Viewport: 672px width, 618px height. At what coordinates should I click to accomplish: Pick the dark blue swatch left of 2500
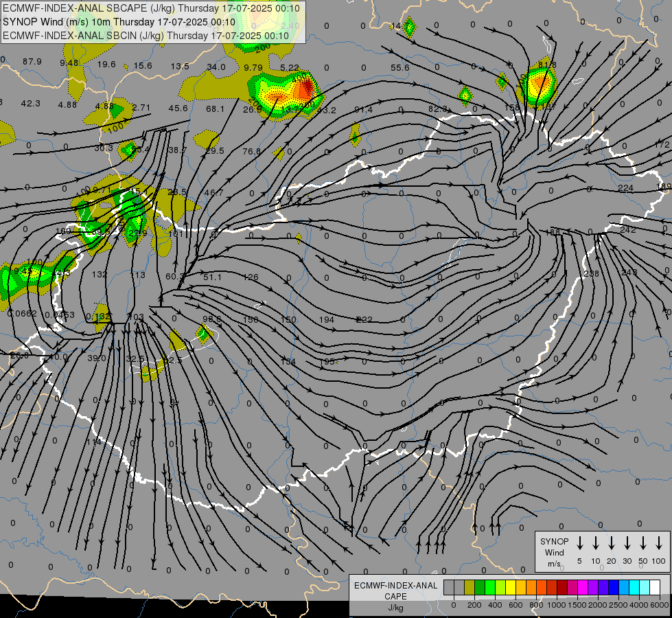click(x=614, y=587)
